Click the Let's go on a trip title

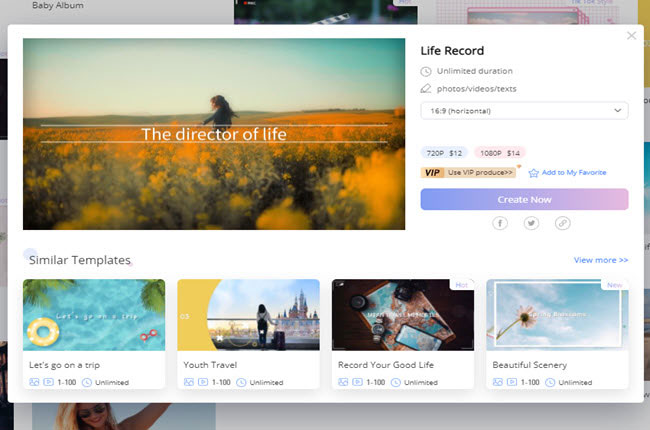(64, 365)
